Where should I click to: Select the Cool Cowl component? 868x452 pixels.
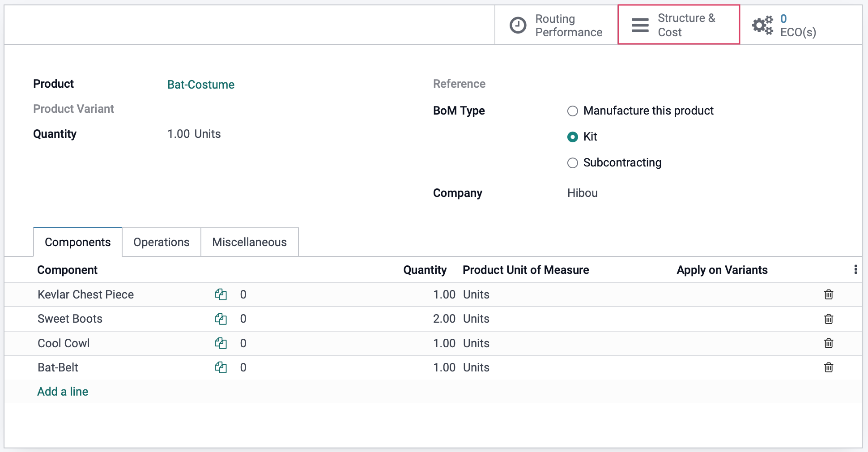(x=64, y=343)
